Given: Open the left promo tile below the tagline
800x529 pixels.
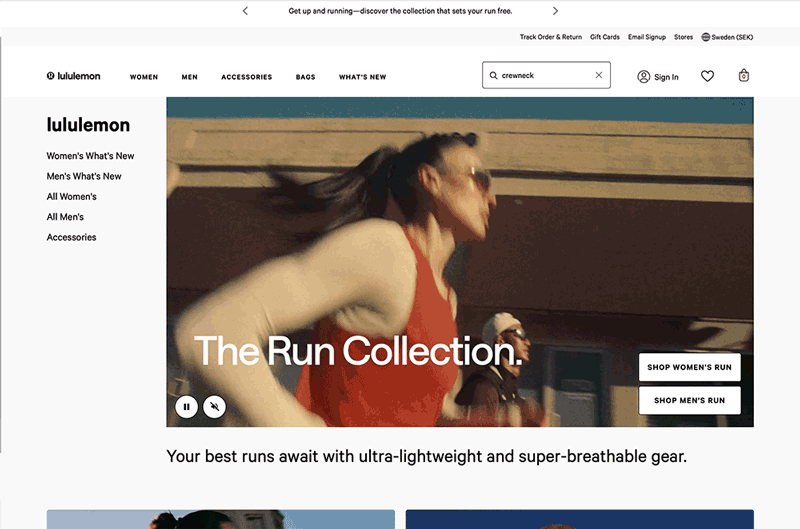Looking at the screenshot, I should pos(220,519).
